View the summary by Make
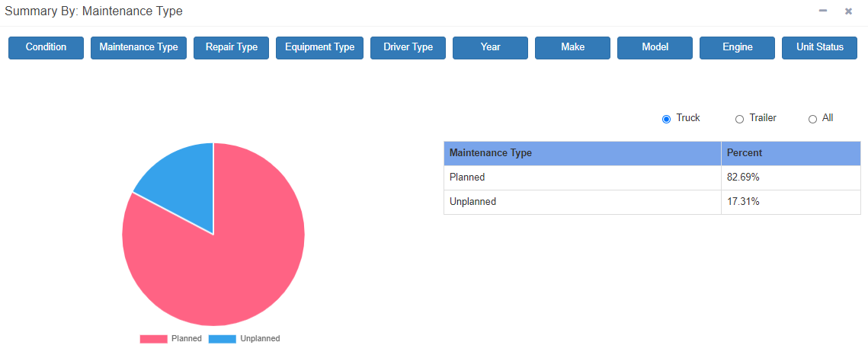This screenshot has height=355, width=868. pos(572,47)
